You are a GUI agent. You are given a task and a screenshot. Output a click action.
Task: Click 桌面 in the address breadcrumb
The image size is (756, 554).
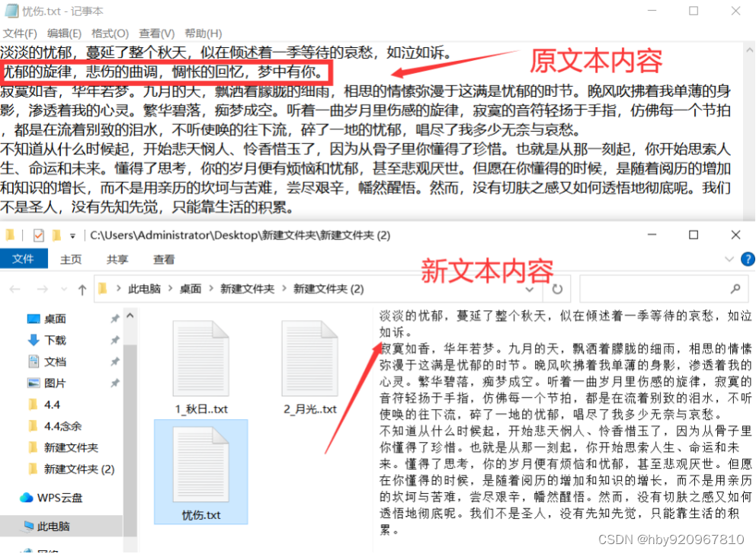pyautogui.click(x=191, y=289)
